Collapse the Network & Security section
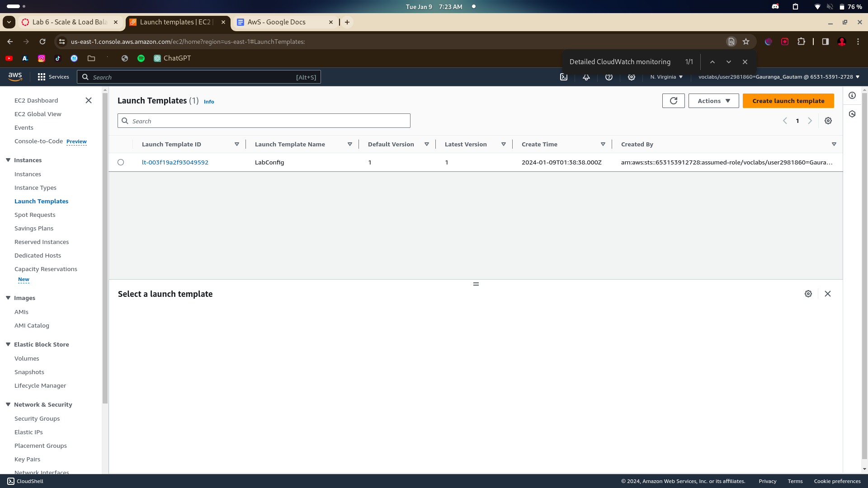868x488 pixels. 8,404
